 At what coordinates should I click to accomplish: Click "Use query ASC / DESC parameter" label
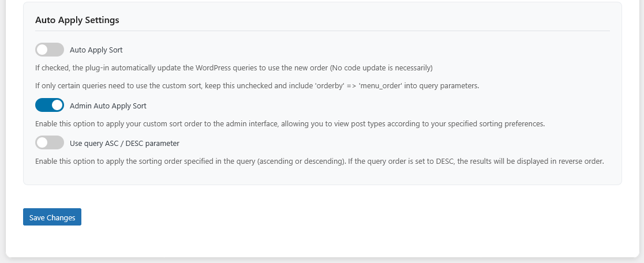click(x=125, y=144)
